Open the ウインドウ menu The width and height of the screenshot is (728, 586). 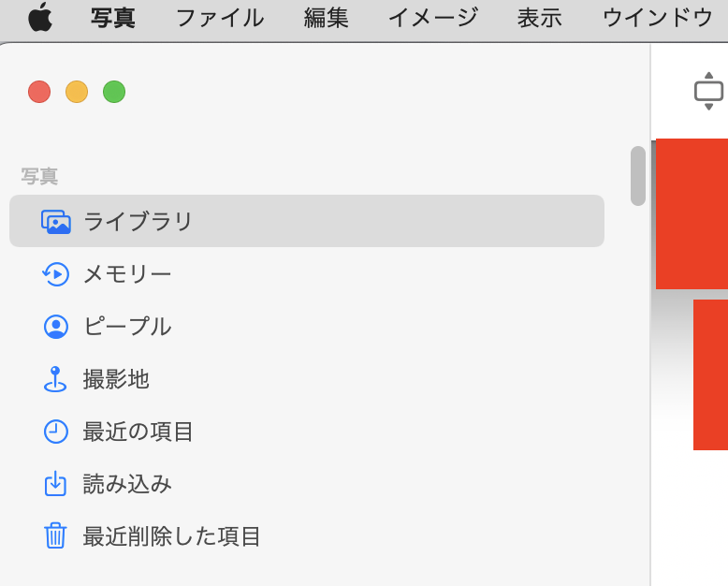pyautogui.click(x=658, y=17)
